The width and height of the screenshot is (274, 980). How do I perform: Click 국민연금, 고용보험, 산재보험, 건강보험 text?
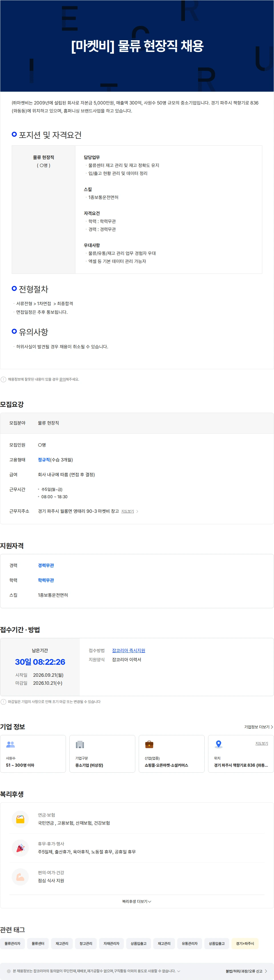click(74, 823)
